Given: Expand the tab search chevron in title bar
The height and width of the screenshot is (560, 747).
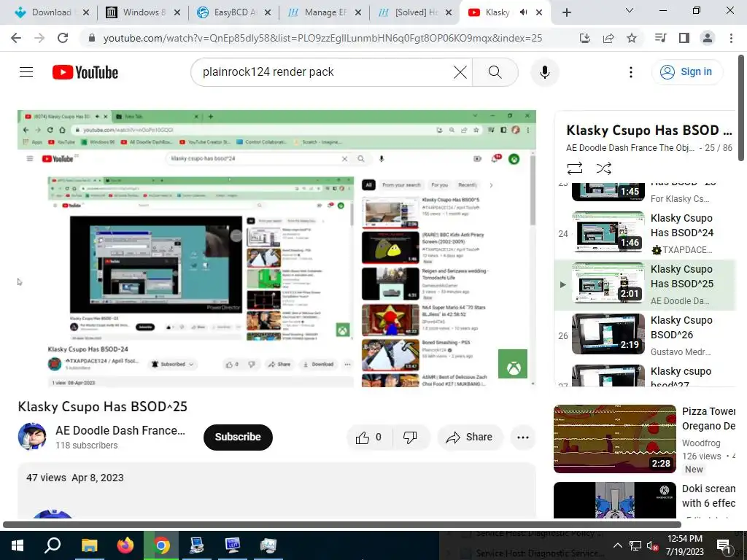Looking at the screenshot, I should [630, 10].
